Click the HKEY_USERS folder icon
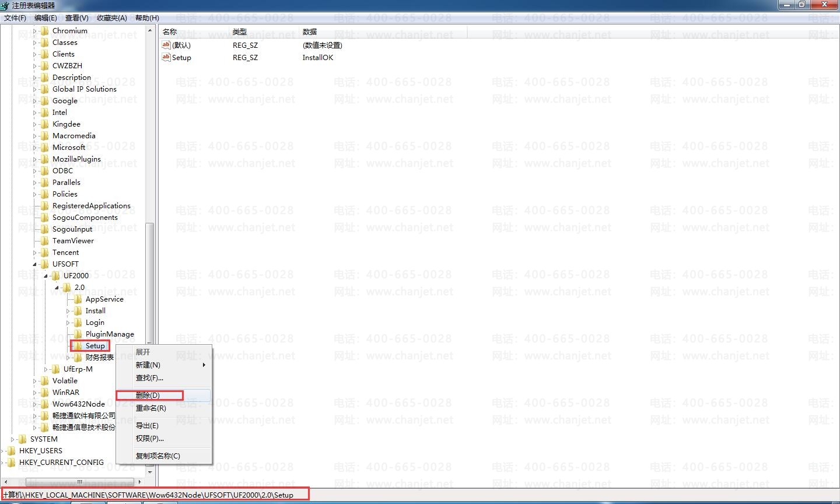The image size is (840, 504). [11, 451]
